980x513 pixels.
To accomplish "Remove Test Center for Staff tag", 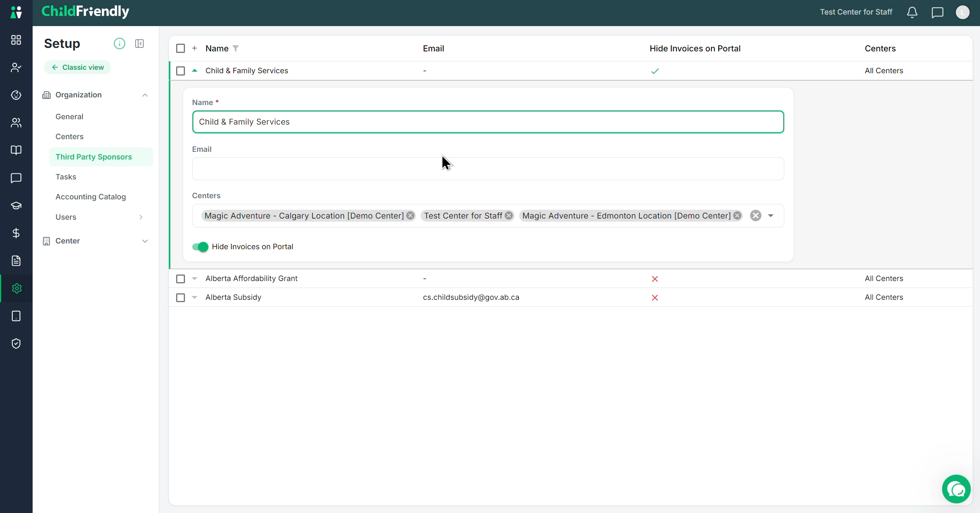I will tap(509, 216).
